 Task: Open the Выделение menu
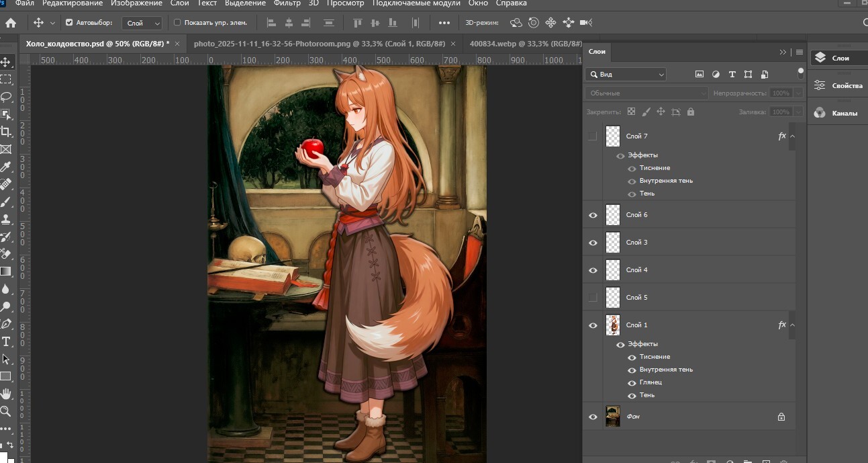[245, 3]
